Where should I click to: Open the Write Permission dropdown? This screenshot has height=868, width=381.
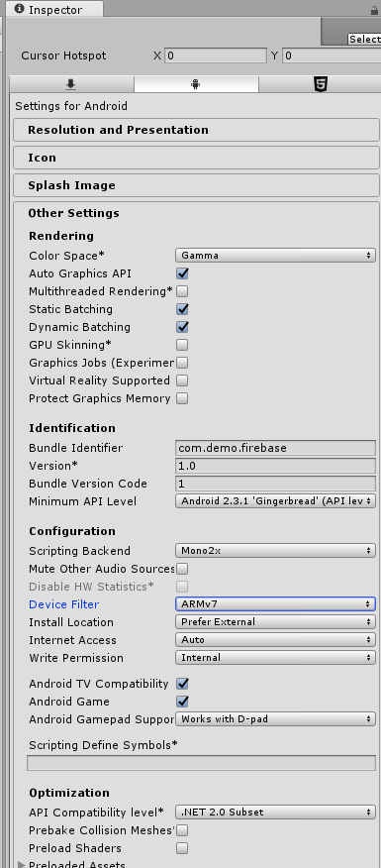275,657
